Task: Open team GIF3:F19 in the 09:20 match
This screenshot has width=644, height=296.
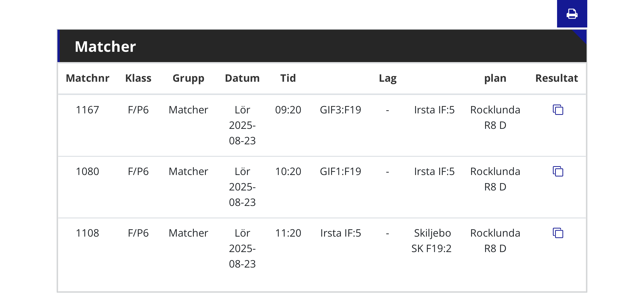Action: point(340,110)
